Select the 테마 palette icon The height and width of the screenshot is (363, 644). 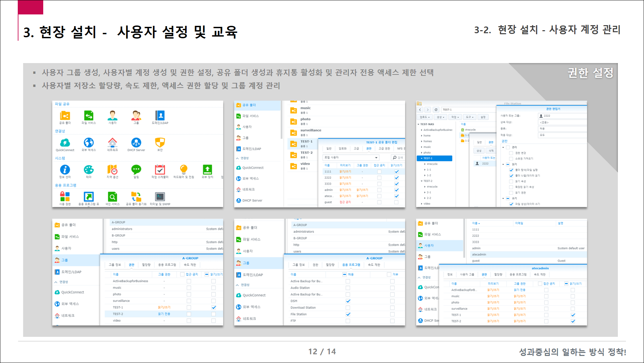[x=88, y=170]
